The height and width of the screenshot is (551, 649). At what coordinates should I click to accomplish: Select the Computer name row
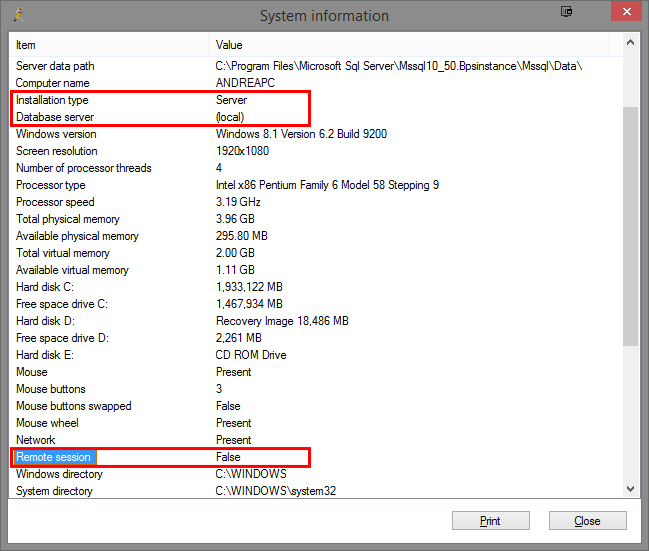[x=52, y=83]
